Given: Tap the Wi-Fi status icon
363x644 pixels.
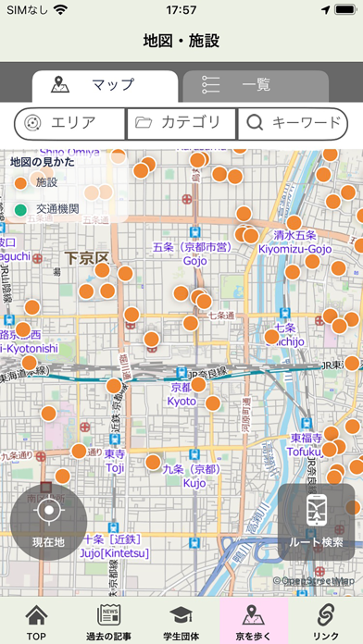Looking at the screenshot, I should 60,10.
